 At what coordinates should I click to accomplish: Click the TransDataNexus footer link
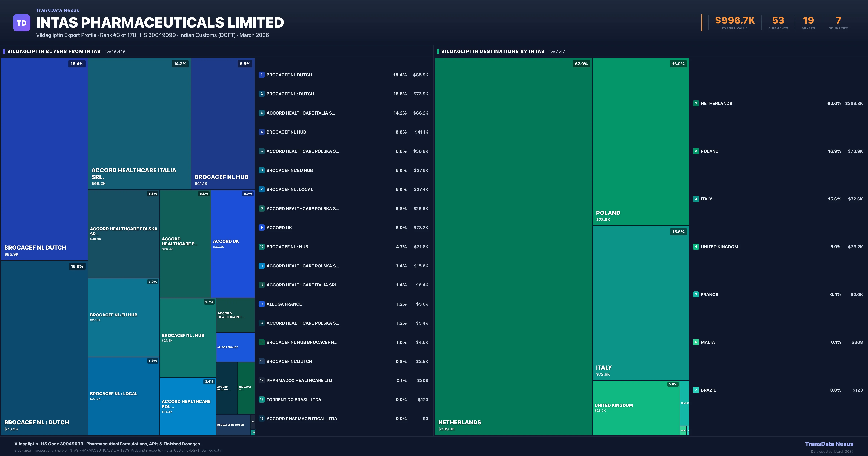pyautogui.click(x=829, y=444)
